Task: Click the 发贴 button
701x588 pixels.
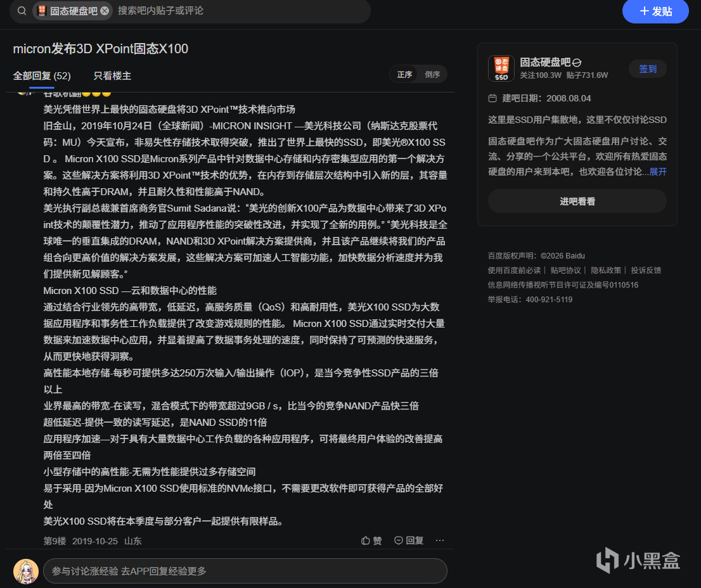Action: pyautogui.click(x=655, y=11)
